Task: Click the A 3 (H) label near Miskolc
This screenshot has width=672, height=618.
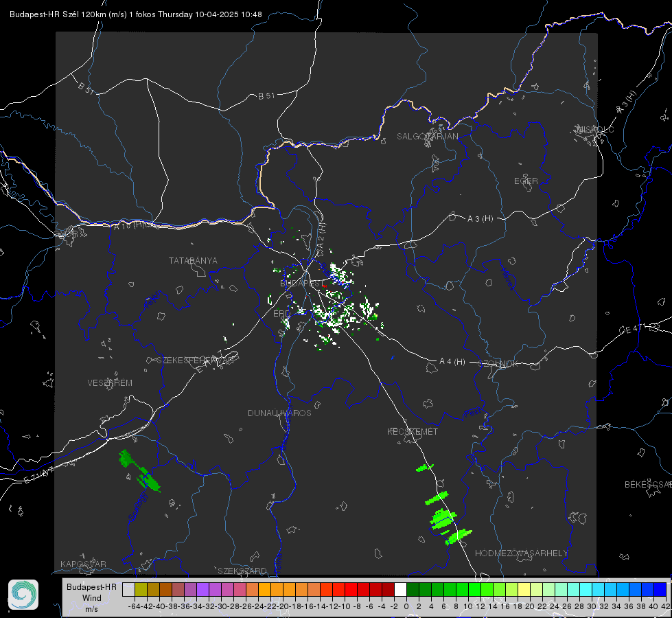Action: [626, 102]
